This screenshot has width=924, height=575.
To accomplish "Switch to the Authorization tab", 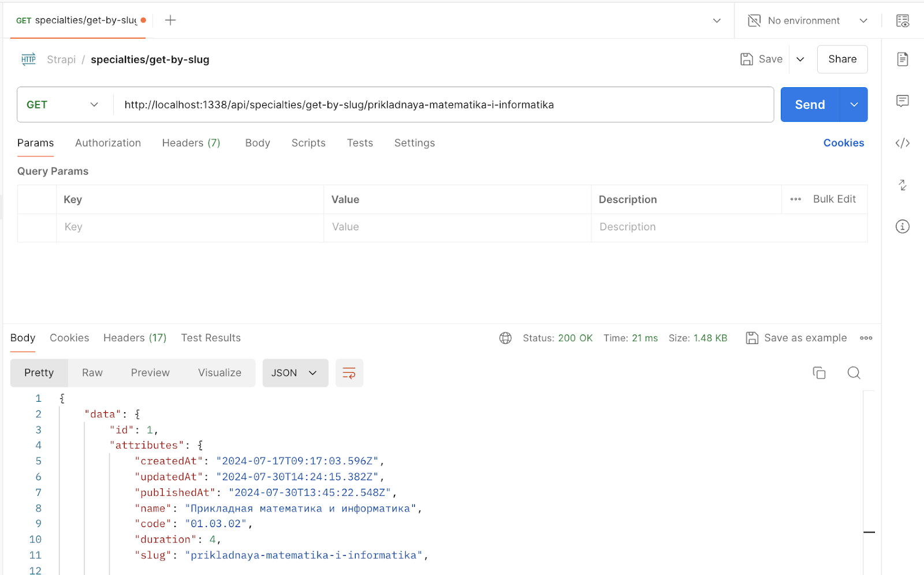I will [x=108, y=143].
